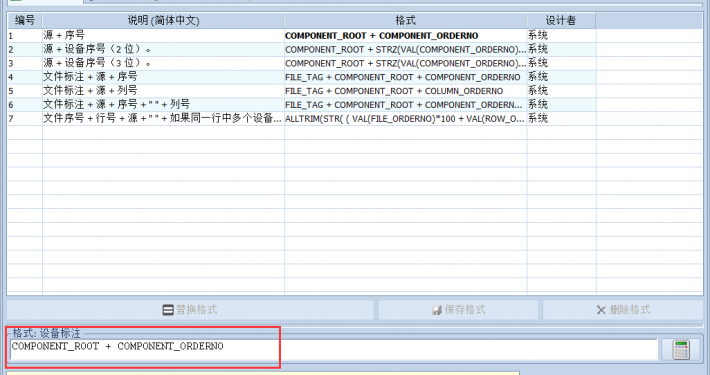Click the 替换格式 button

point(190,310)
